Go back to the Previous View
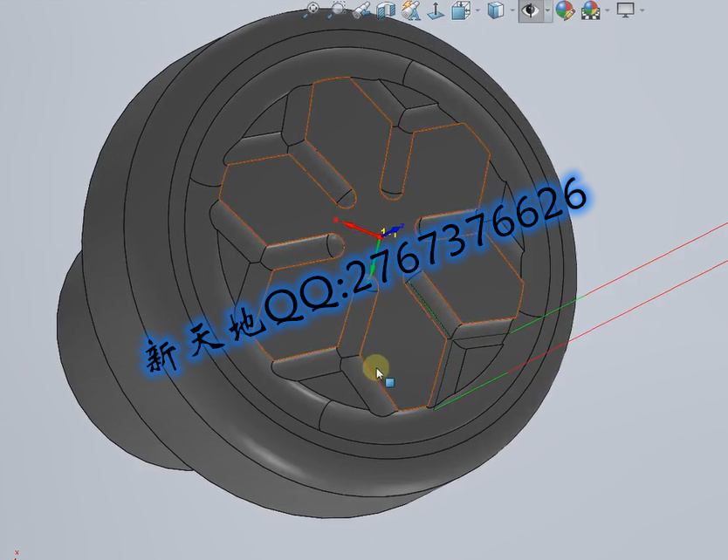Image resolution: width=728 pixels, height=560 pixels. pos(362,10)
